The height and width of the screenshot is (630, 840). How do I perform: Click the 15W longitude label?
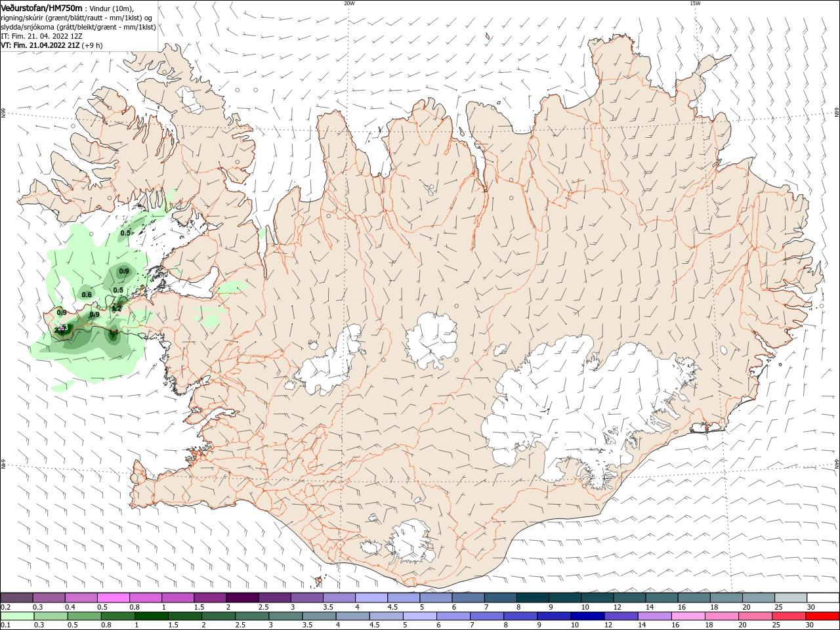click(695, 3)
